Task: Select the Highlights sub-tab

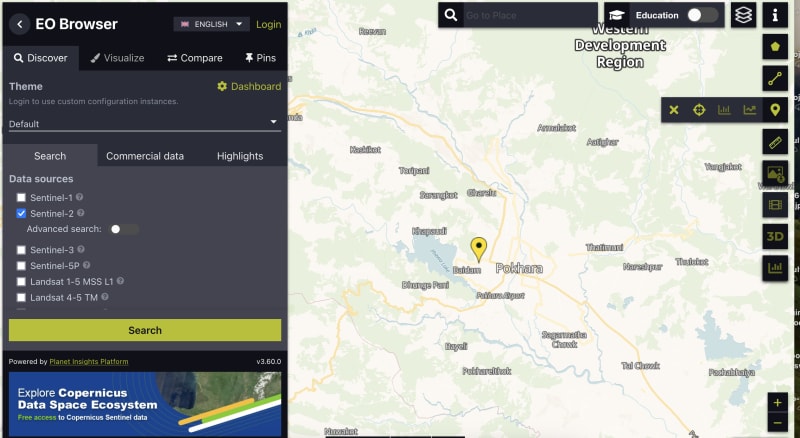Action: [x=240, y=156]
